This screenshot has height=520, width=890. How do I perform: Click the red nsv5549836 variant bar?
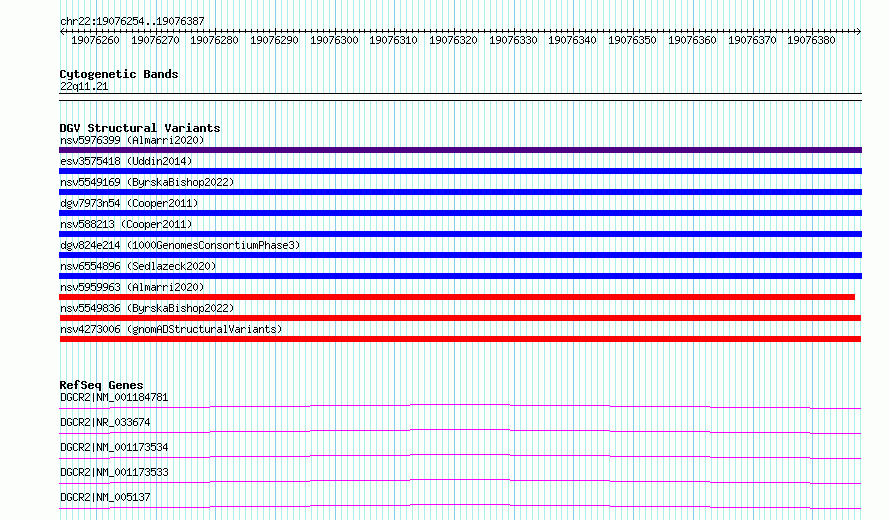tap(460, 318)
